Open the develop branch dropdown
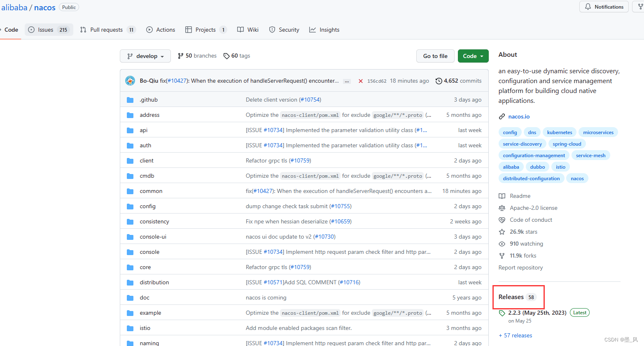Viewport: 644px width, 346px height. click(145, 56)
